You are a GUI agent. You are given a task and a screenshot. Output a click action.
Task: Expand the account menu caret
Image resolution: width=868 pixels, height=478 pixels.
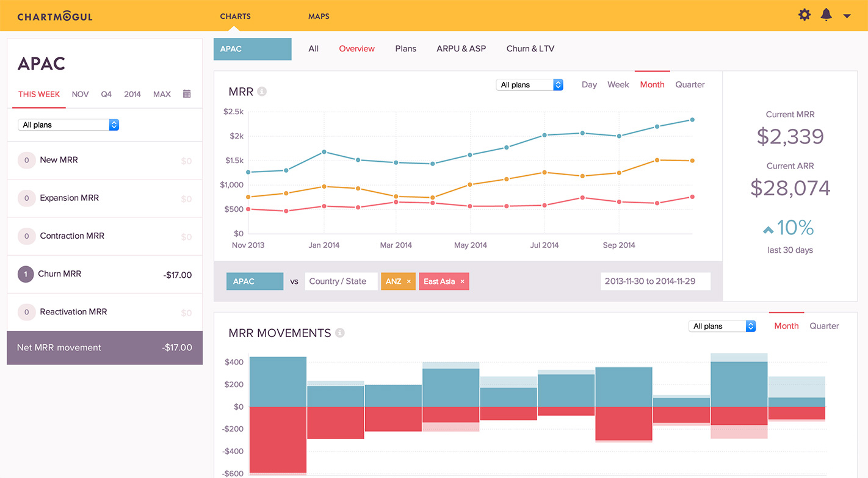pyautogui.click(x=847, y=16)
